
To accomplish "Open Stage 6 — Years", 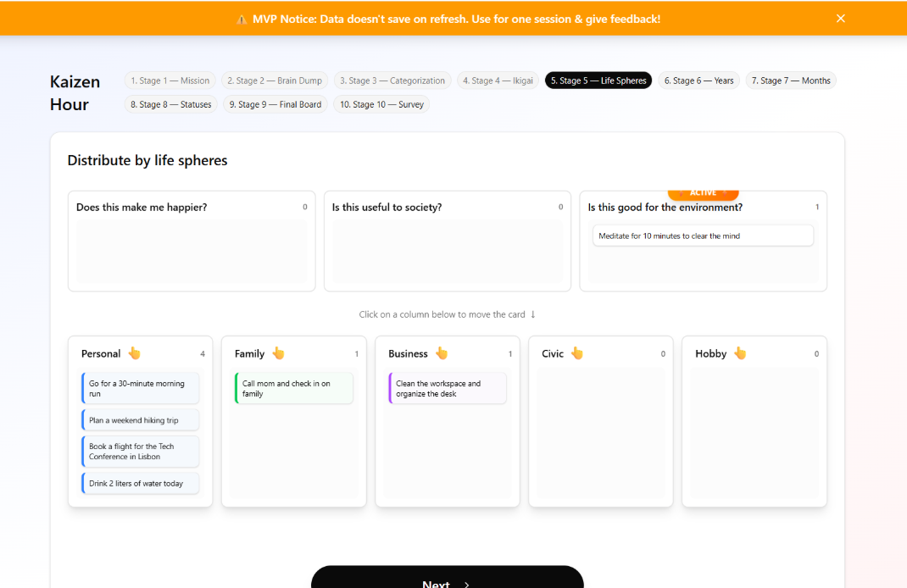I will click(x=698, y=80).
